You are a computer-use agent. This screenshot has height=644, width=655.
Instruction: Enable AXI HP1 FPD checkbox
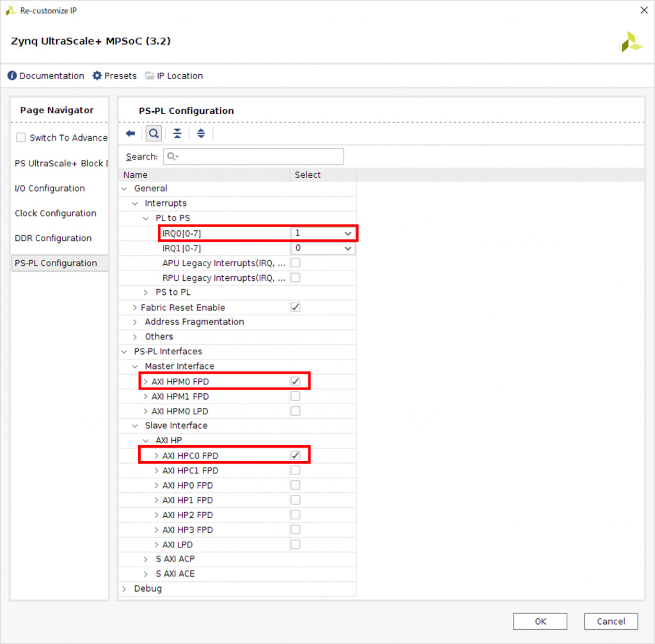[x=296, y=500]
